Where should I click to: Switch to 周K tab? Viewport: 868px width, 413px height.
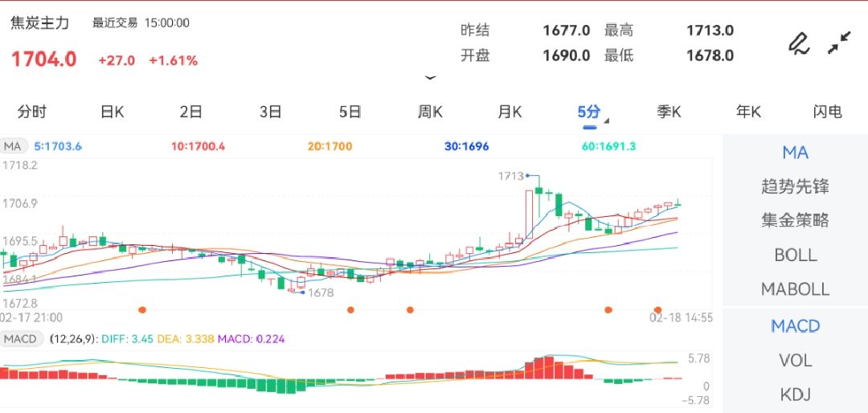tap(430, 112)
